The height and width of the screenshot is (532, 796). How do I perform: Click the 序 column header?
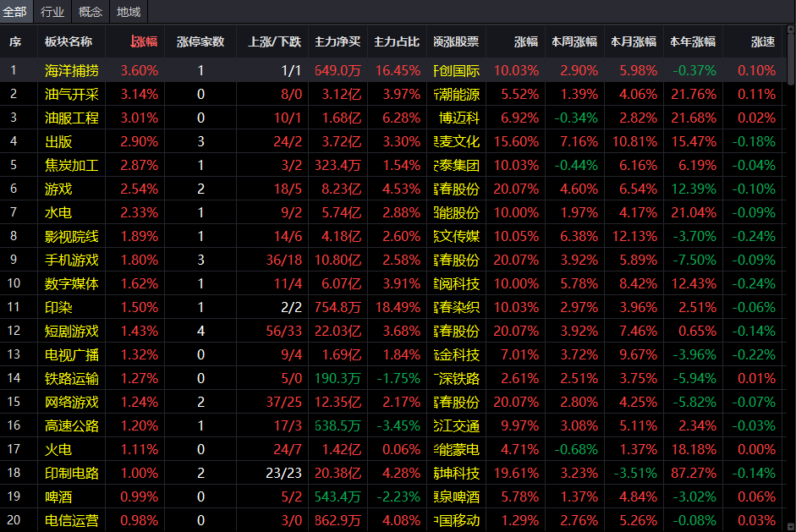click(15, 41)
